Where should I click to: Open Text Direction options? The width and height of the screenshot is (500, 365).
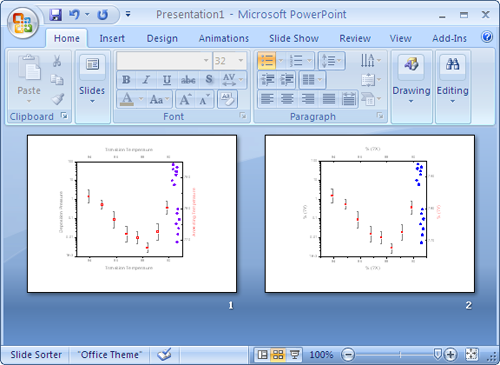tap(371, 61)
